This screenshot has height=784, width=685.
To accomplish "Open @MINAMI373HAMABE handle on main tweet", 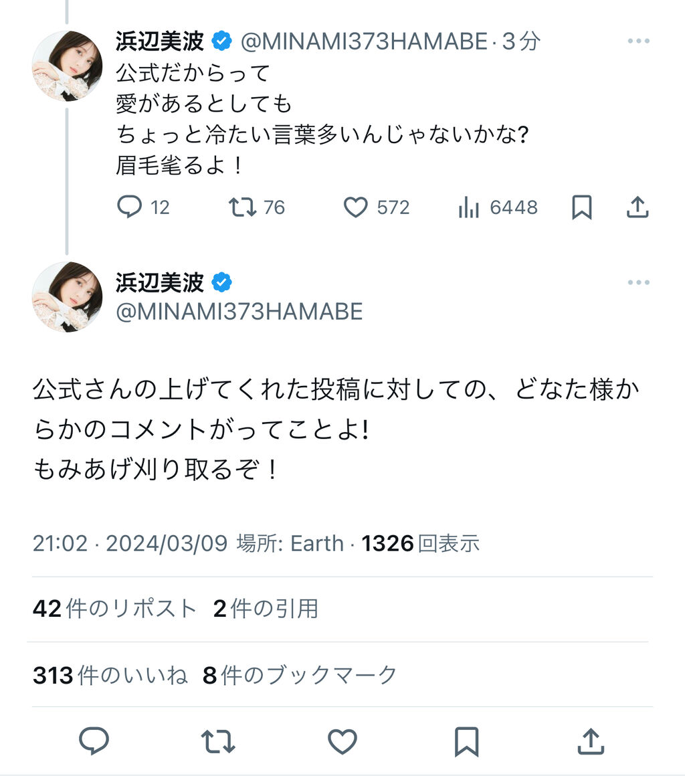I will (239, 312).
